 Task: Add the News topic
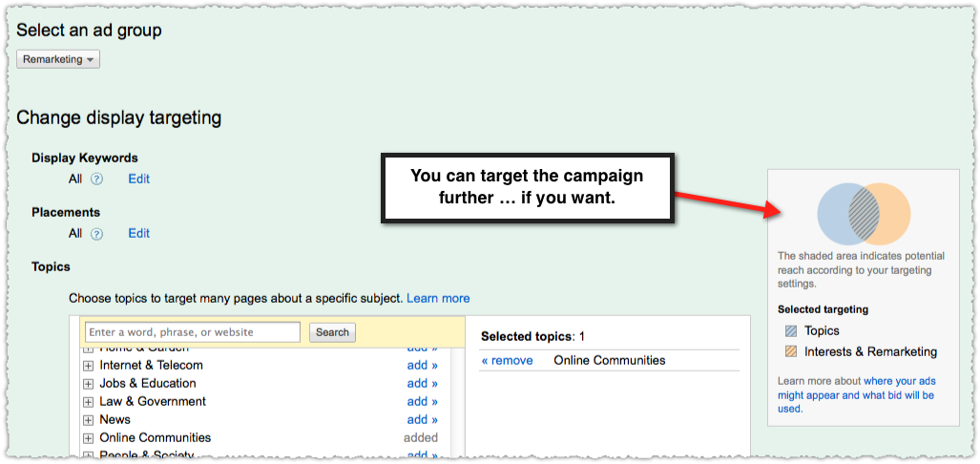pyautogui.click(x=423, y=419)
